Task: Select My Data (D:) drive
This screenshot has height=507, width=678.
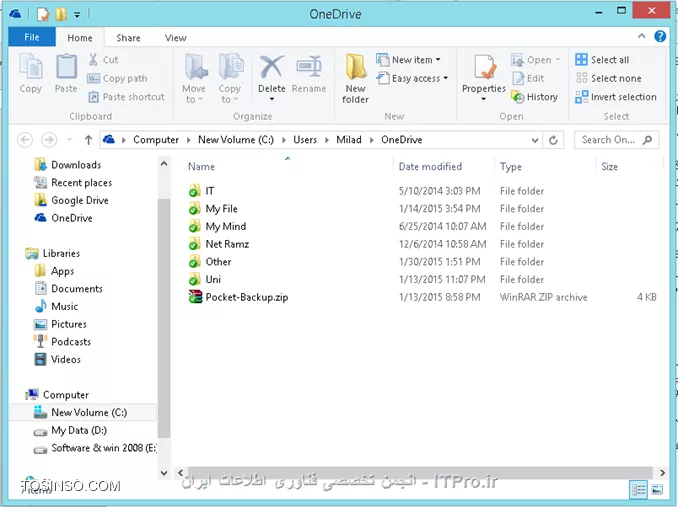Action: (x=70, y=430)
